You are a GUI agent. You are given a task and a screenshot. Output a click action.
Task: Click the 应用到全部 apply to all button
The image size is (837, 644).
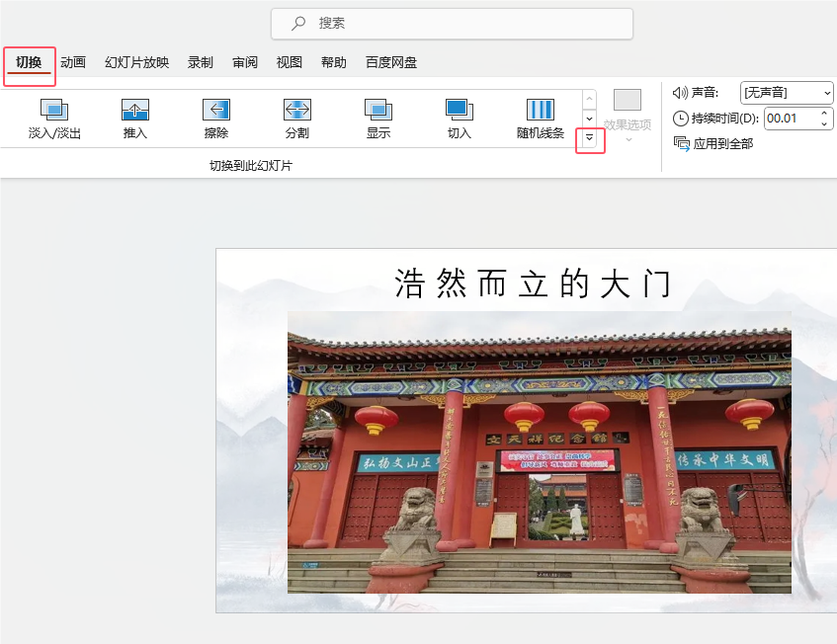(713, 143)
